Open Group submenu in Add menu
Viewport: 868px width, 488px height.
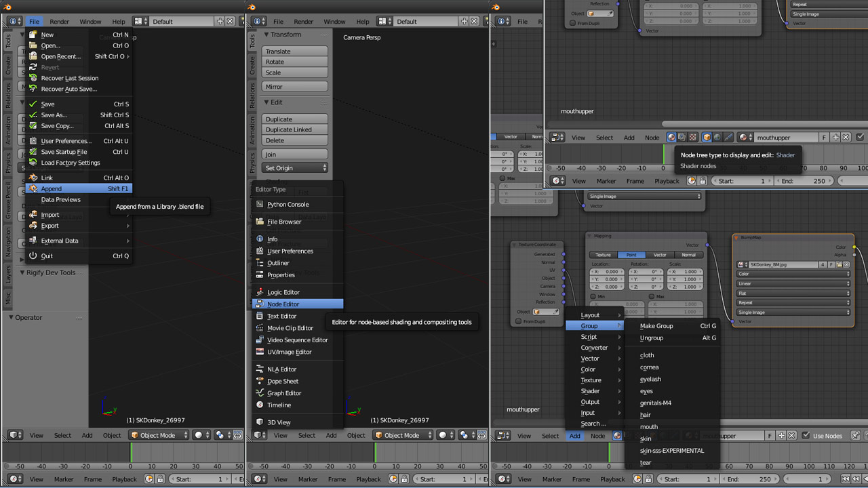point(594,326)
